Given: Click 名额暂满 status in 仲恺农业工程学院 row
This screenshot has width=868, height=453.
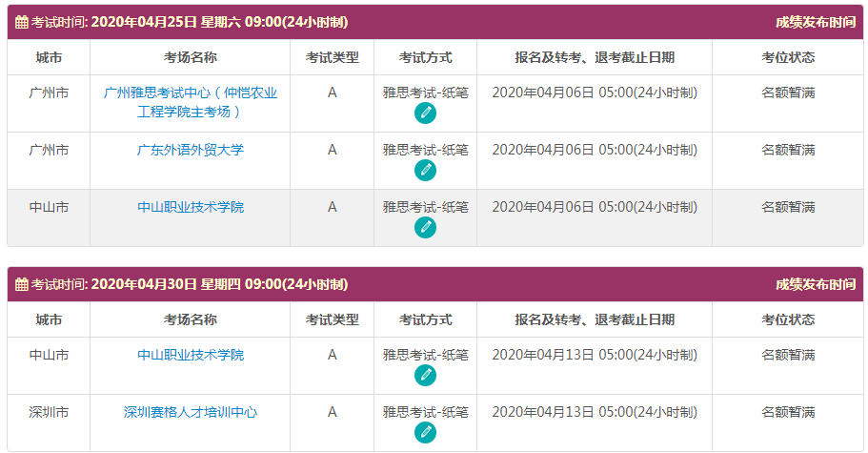Looking at the screenshot, I should click(x=788, y=93).
